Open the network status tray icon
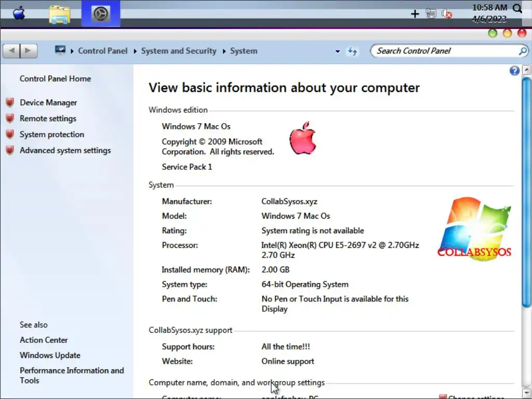The image size is (532, 399). pyautogui.click(x=431, y=14)
